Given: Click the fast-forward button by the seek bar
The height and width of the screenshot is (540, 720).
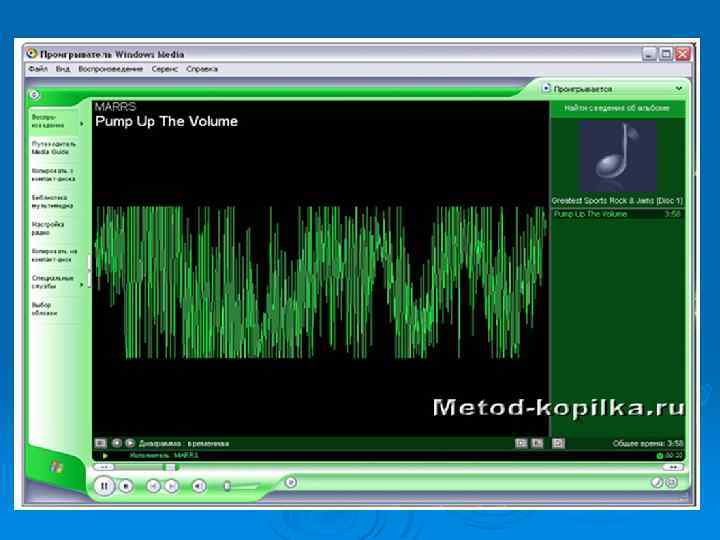Looking at the screenshot, I should 673,467.
